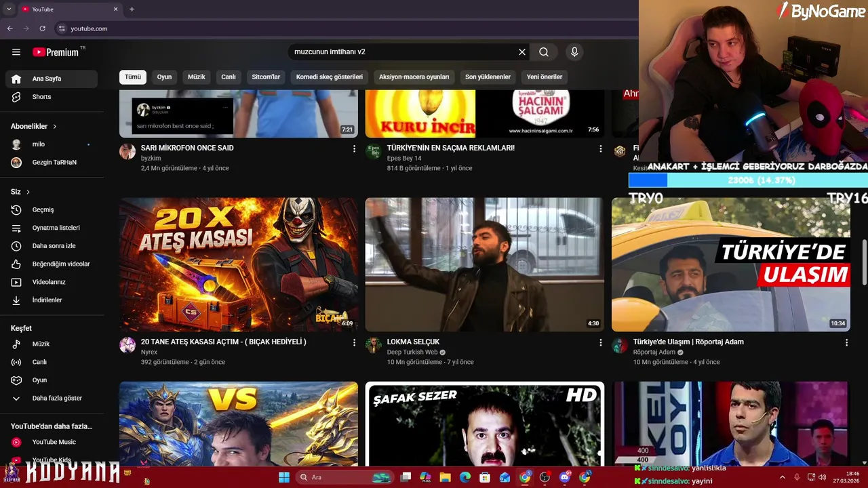Open Shorts in the sidebar
Viewport: 868px width, 488px height.
[52, 97]
